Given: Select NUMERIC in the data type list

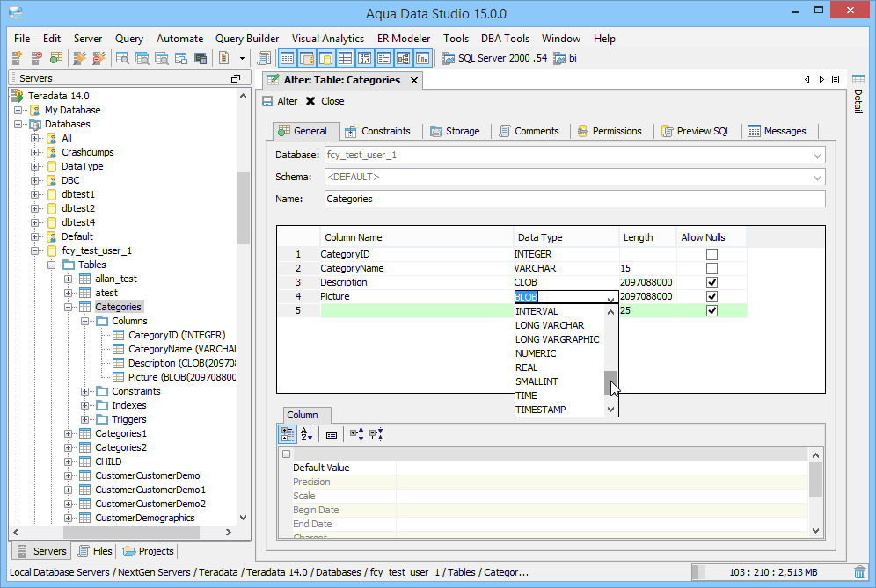Looking at the screenshot, I should pos(559,353).
